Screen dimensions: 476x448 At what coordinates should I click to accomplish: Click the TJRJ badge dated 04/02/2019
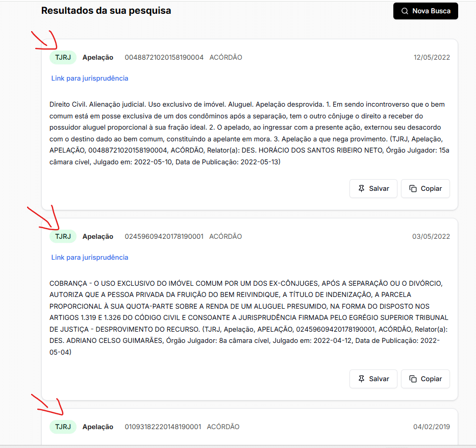tap(63, 427)
